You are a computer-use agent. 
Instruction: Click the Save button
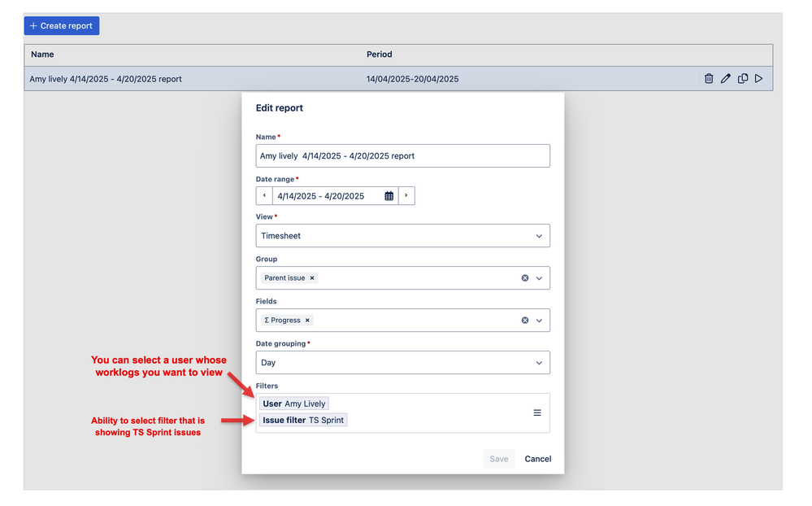click(x=498, y=459)
